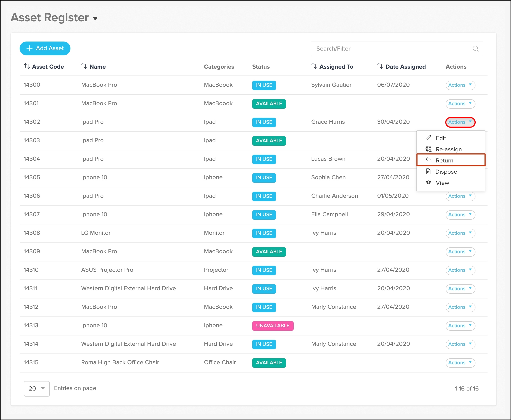This screenshot has width=511, height=420.
Task: Sort by Asset Code arrows icon
Action: click(x=27, y=66)
